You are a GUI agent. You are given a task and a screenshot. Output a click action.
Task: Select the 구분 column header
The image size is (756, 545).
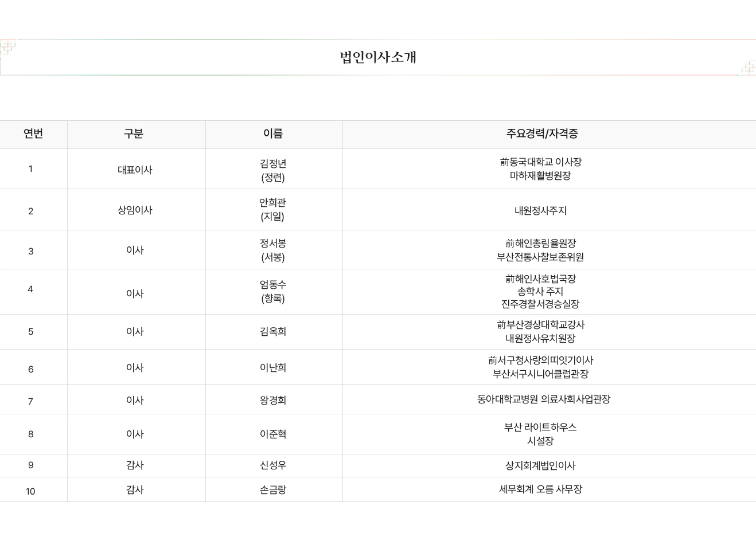134,134
